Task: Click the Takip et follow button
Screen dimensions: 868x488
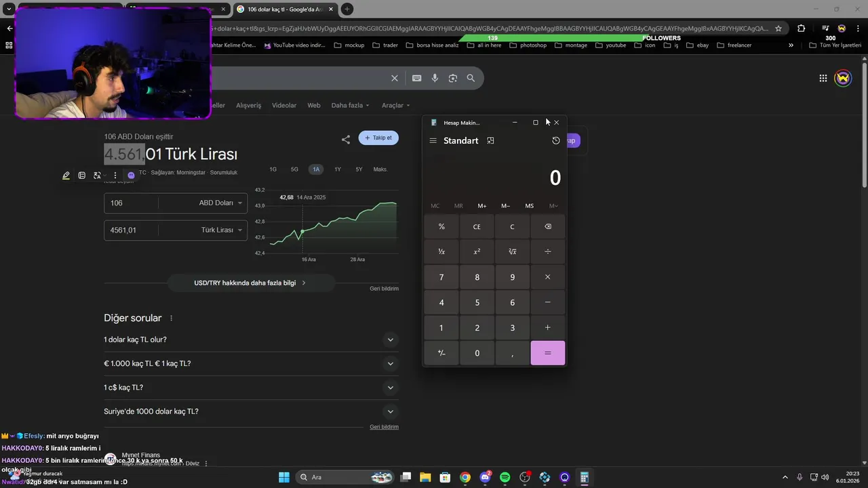Action: [x=378, y=138]
